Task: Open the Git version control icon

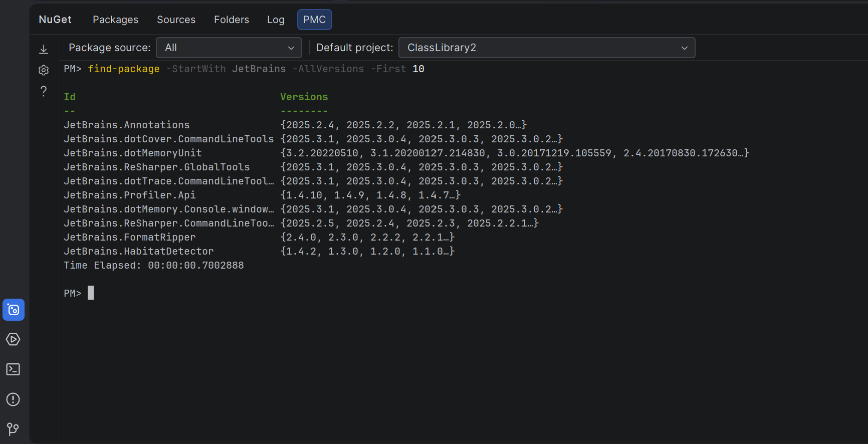Action: 13,429
